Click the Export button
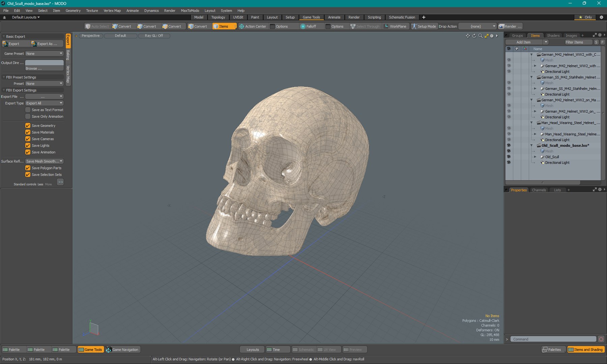Screen dimensions: 607x364 point(15,43)
